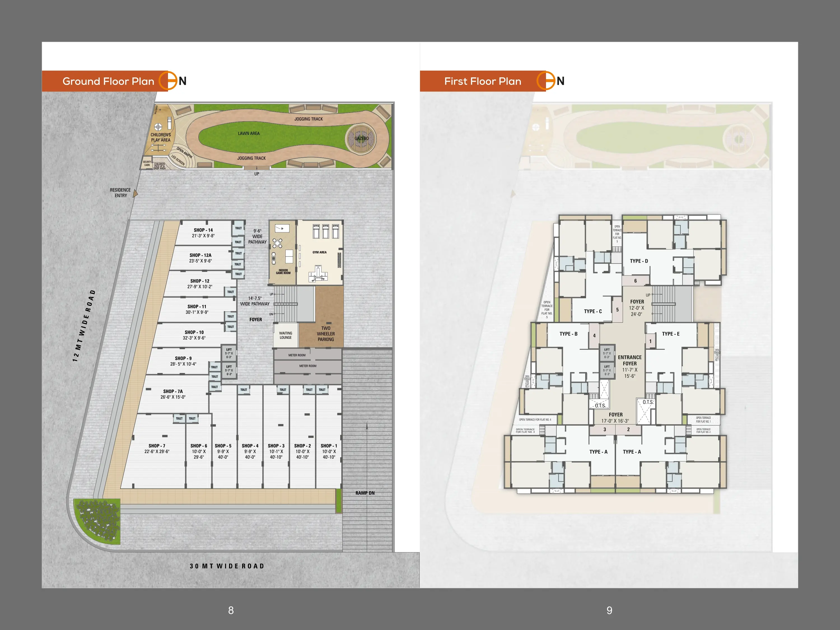Select the Shop - 7 unit
This screenshot has width=840, height=630.
pyautogui.click(x=157, y=449)
